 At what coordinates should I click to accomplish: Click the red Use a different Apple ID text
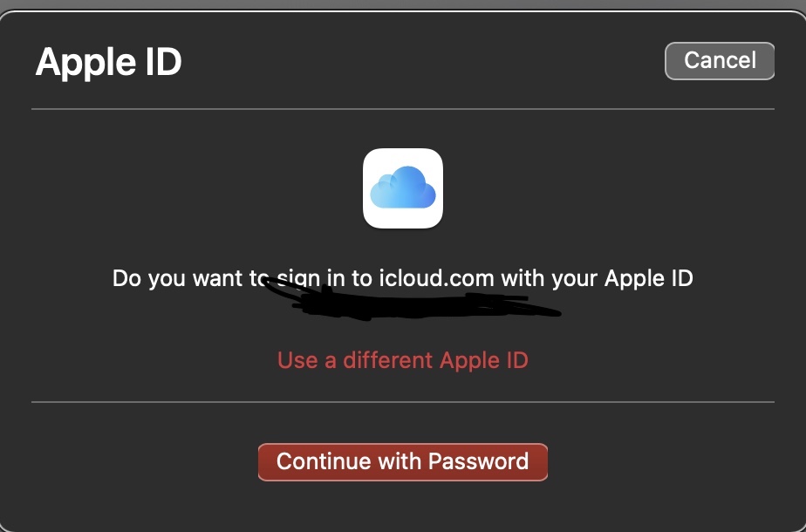(x=402, y=360)
